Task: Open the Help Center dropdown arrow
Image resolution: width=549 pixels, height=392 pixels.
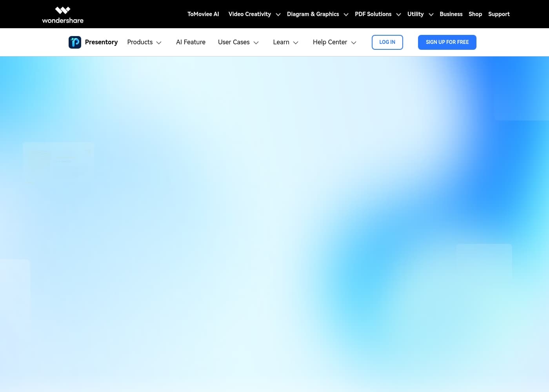Action: (x=354, y=43)
